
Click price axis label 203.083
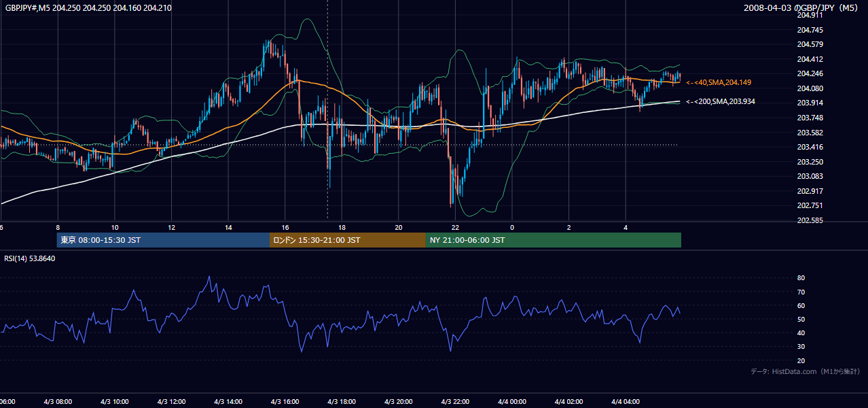click(x=810, y=176)
